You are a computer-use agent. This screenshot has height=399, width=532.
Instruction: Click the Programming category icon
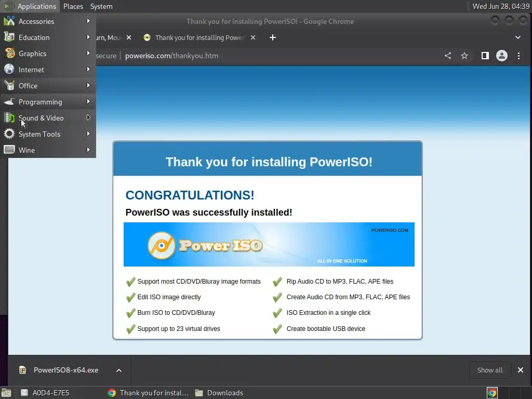tap(9, 101)
